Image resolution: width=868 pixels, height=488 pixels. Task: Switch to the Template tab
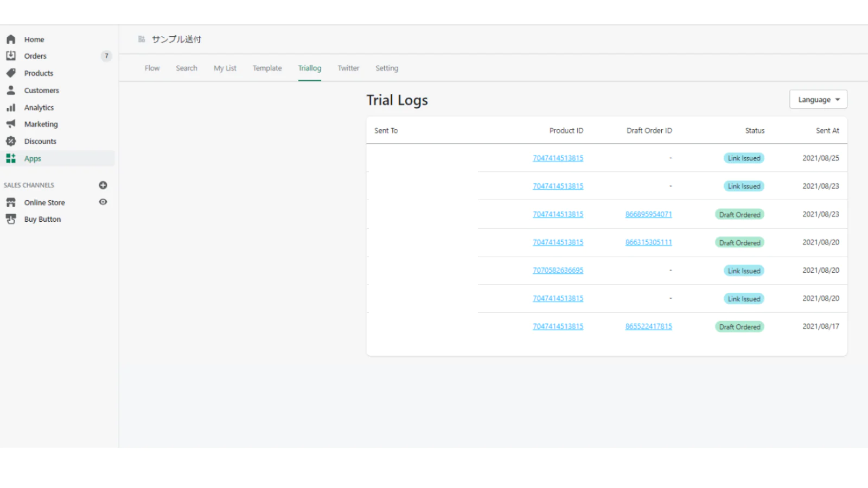pos(267,68)
